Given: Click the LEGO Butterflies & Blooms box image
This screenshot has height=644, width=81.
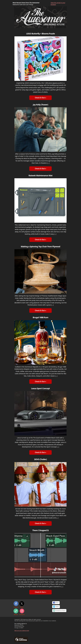Looking at the screenshot, I should pos(40,59).
